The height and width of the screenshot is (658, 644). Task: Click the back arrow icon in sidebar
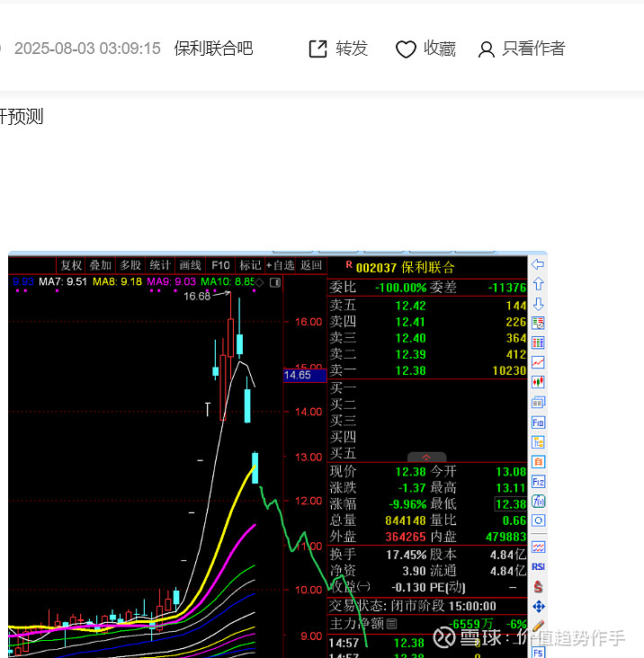pyautogui.click(x=538, y=264)
